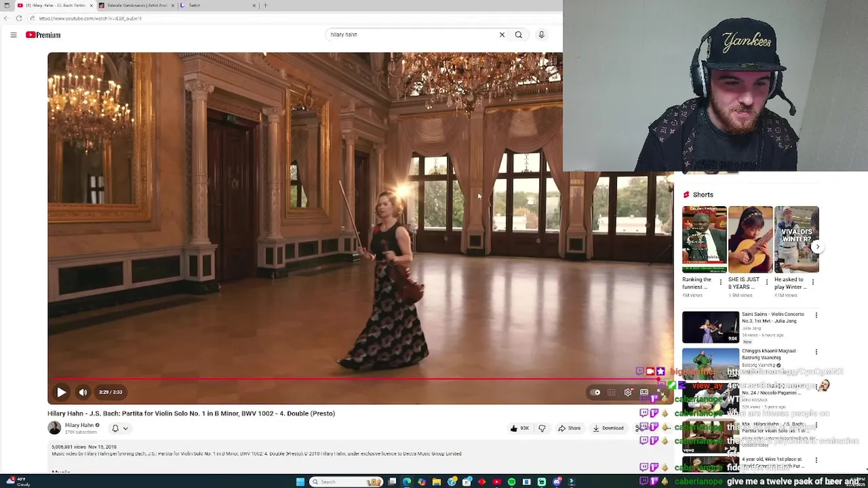Dislike the video with thumbs down
Screen dimensions: 868x488
click(542, 428)
